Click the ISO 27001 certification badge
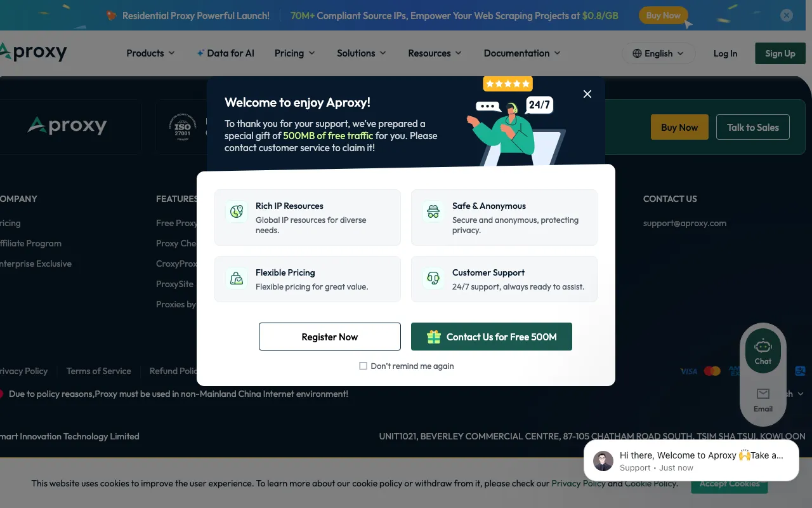 (x=182, y=127)
